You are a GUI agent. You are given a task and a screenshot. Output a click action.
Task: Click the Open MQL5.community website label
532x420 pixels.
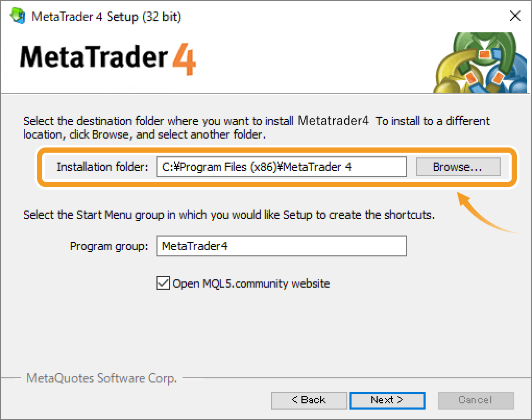[251, 283]
